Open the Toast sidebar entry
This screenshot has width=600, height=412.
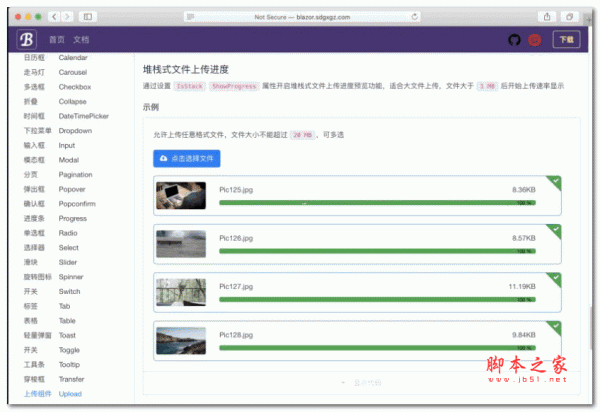coord(67,335)
